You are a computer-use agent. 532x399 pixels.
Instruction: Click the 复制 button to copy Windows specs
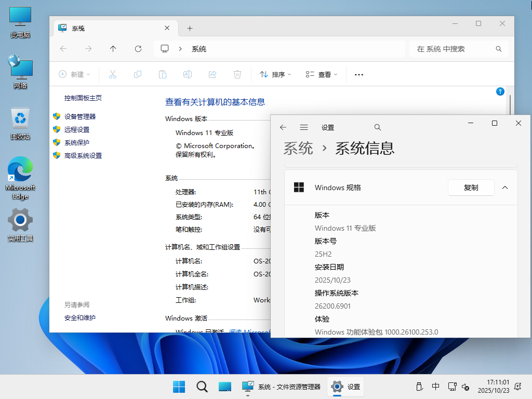(471, 188)
